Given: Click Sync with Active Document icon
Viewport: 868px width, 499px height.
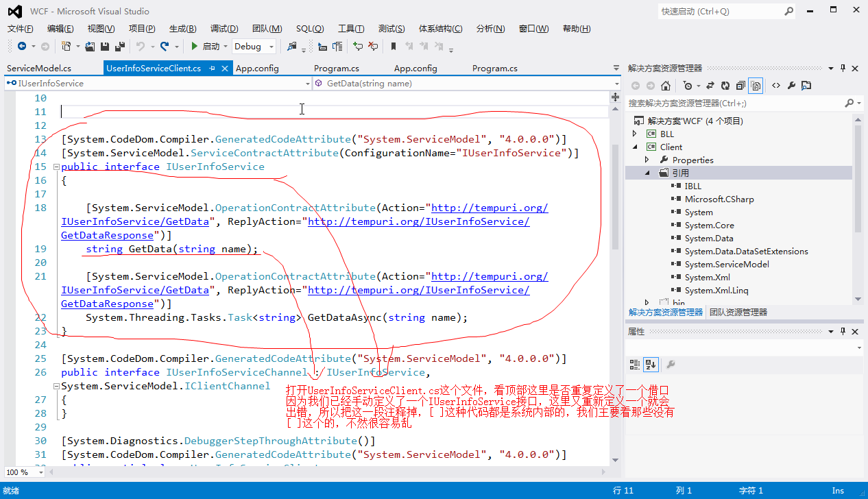Looking at the screenshot, I should pos(710,86).
